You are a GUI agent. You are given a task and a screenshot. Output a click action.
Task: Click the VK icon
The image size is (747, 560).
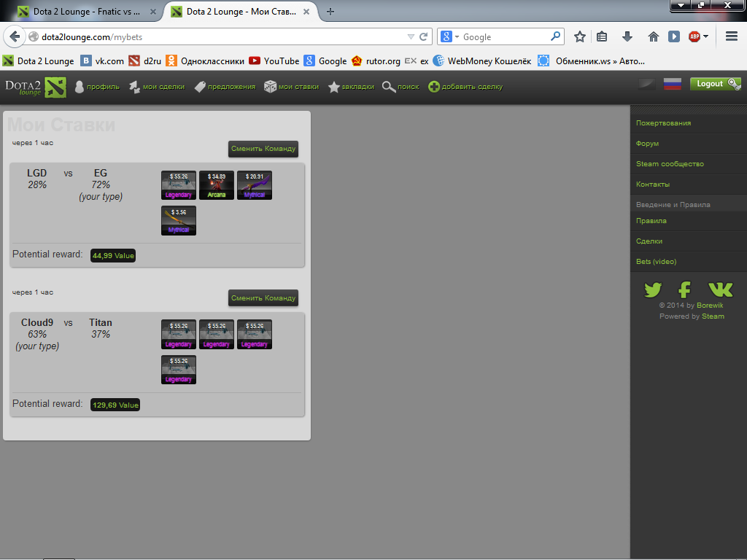720,289
